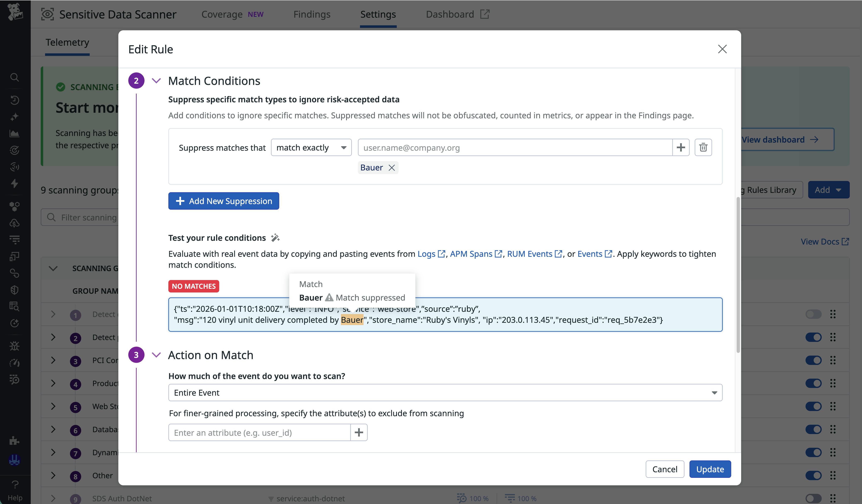
Task: Open Error Tracking via the bug sidebar icon
Action: pos(14,346)
